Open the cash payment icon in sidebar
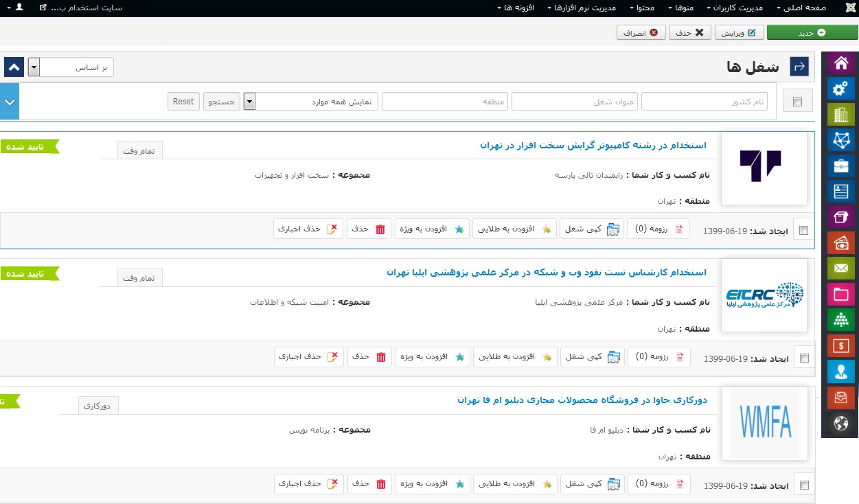The image size is (859, 504). click(840, 243)
